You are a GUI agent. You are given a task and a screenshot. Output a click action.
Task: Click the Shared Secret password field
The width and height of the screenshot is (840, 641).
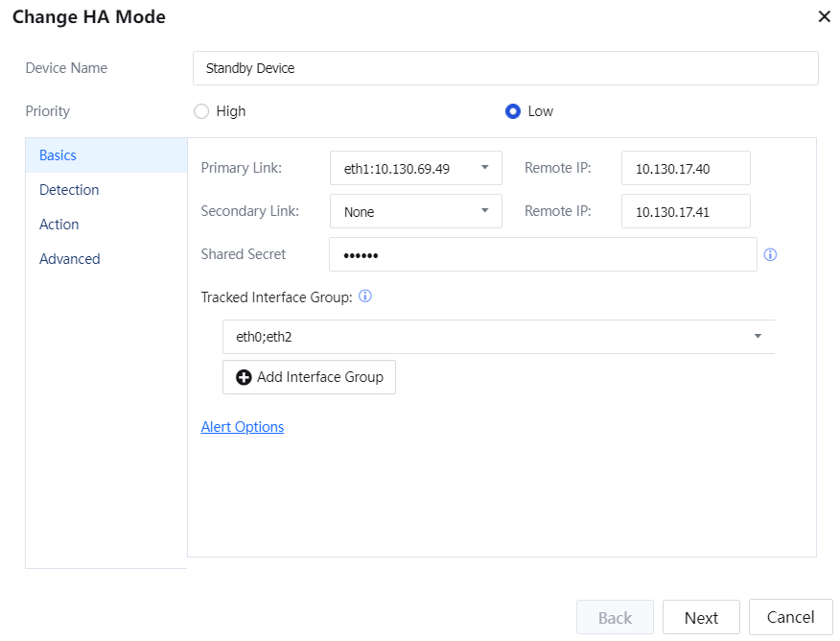542,255
